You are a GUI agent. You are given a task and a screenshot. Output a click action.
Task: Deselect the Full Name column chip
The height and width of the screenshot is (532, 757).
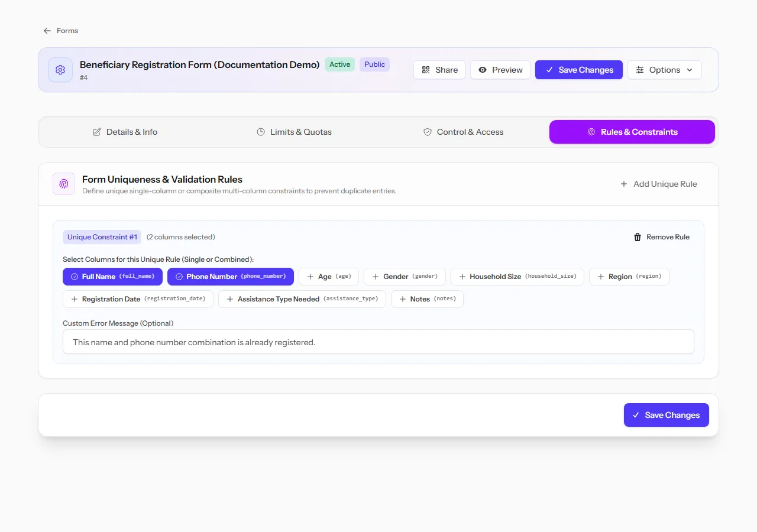[x=112, y=277]
